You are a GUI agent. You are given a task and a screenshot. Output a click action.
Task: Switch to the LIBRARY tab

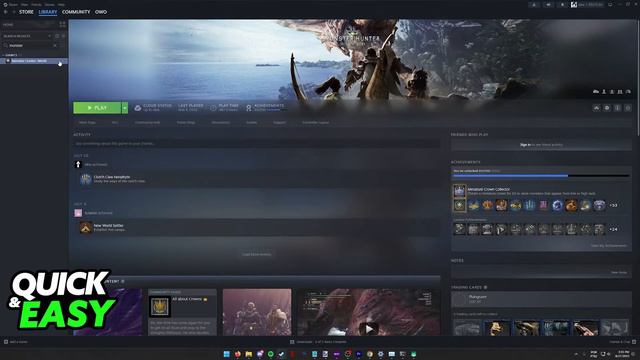click(x=48, y=12)
